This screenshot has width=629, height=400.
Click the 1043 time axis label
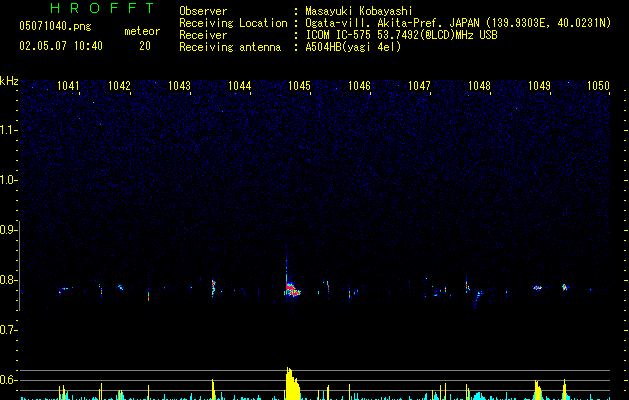(179, 86)
